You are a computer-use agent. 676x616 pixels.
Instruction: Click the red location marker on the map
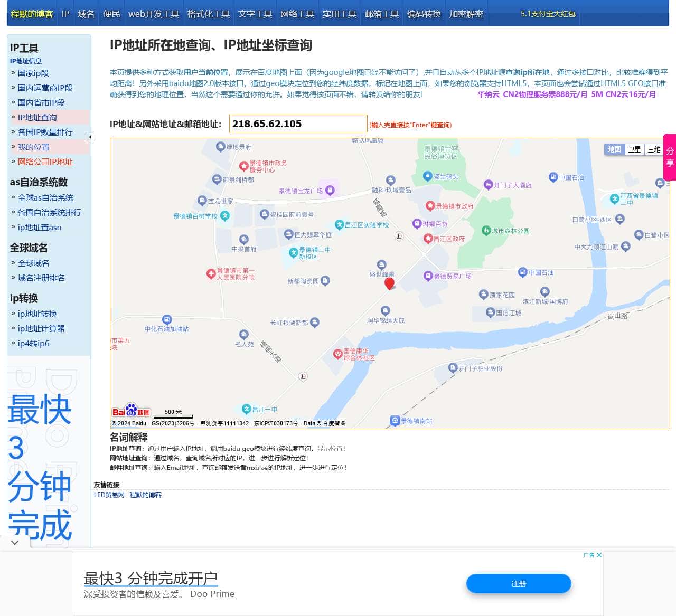tap(390, 284)
